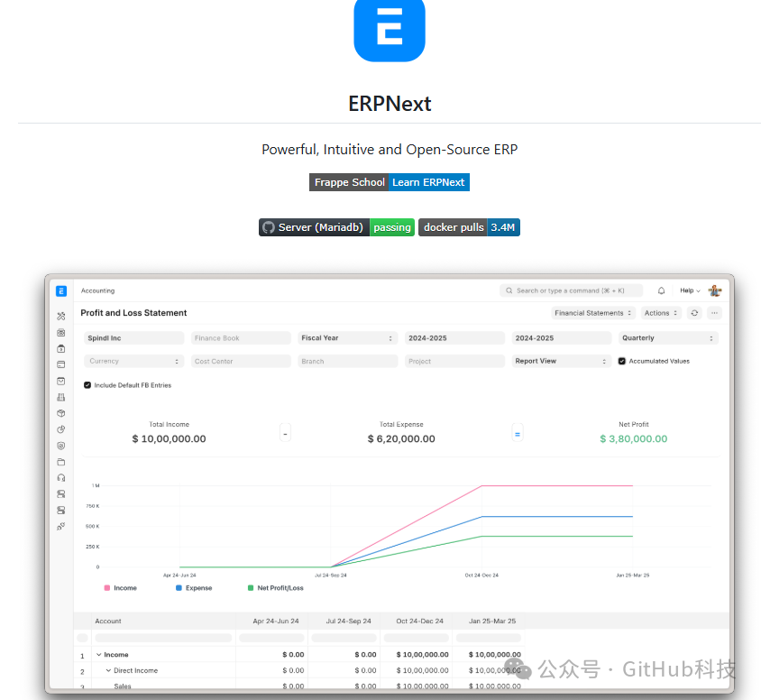Open the three-dot overflow menu icon

(715, 312)
